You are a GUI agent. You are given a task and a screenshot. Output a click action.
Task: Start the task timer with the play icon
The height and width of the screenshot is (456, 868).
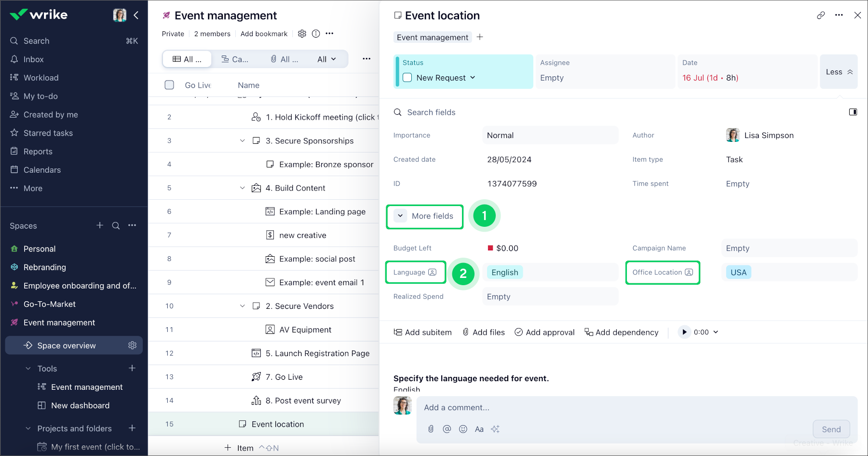coord(684,332)
